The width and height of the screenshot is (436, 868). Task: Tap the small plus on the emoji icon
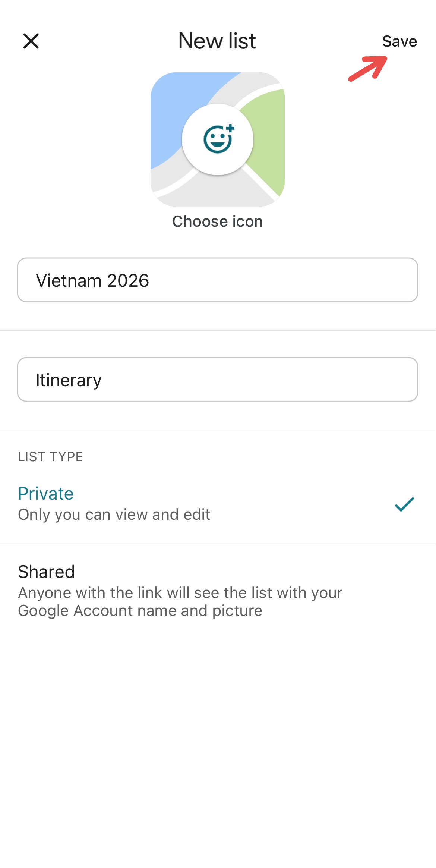click(x=230, y=128)
